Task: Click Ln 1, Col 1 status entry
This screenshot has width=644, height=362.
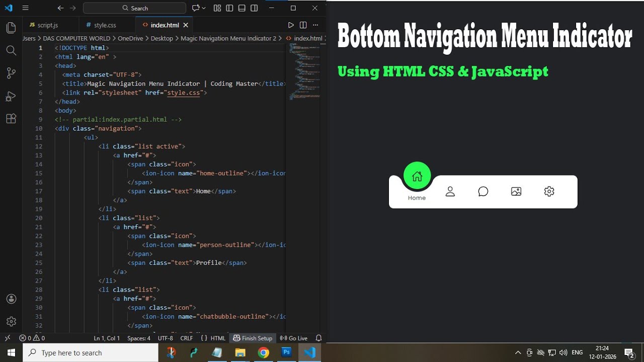Action: coord(107,338)
